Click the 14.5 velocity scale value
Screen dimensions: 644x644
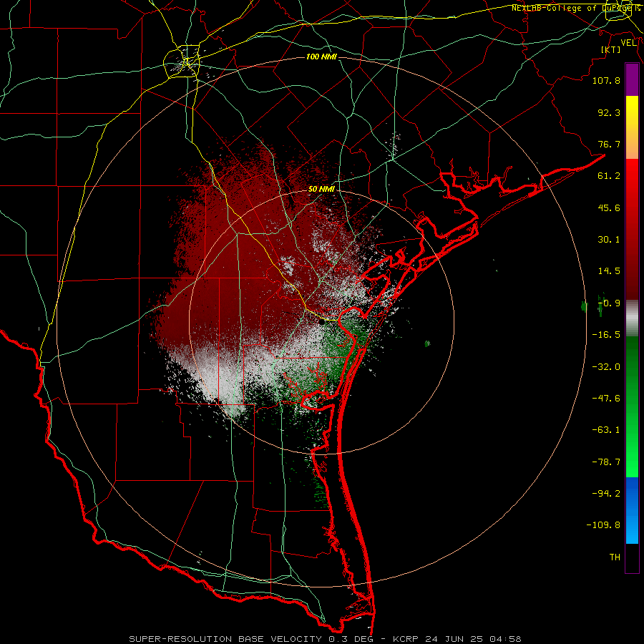tap(609, 271)
